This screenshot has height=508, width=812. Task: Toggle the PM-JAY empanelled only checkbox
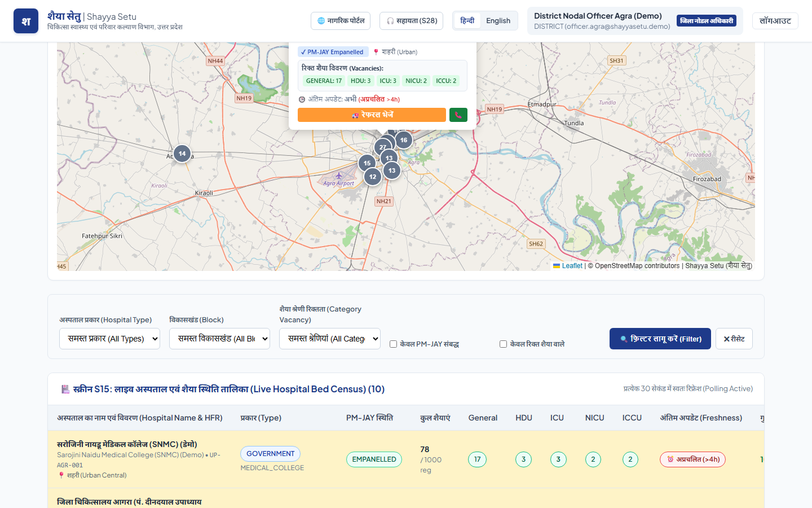(393, 344)
